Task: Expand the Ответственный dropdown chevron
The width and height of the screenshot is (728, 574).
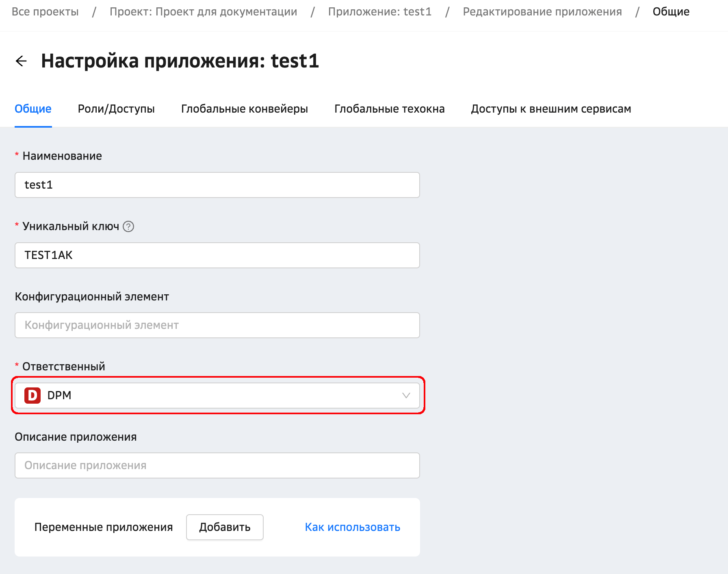Action: tap(406, 396)
